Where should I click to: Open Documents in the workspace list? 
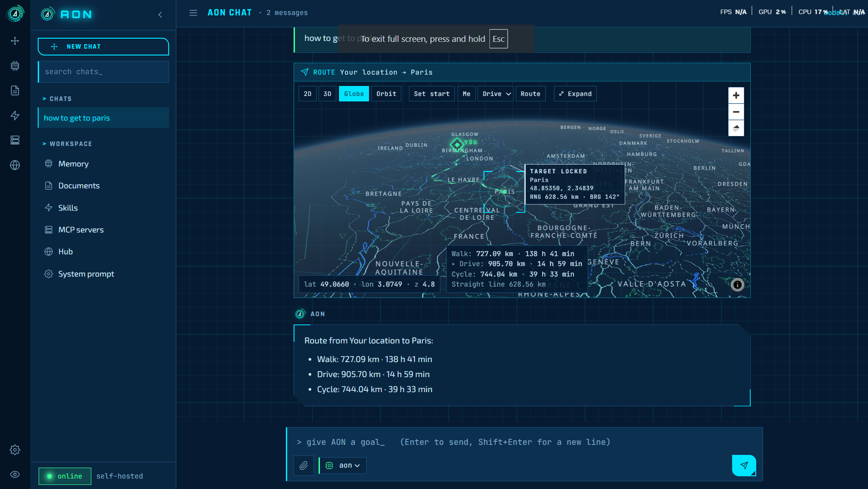[103, 186]
